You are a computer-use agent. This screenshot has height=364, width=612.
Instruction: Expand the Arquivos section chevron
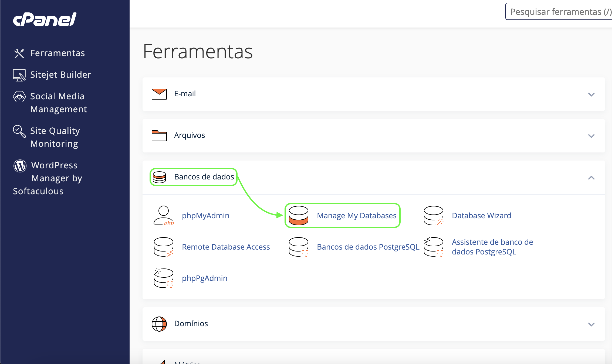(x=591, y=136)
